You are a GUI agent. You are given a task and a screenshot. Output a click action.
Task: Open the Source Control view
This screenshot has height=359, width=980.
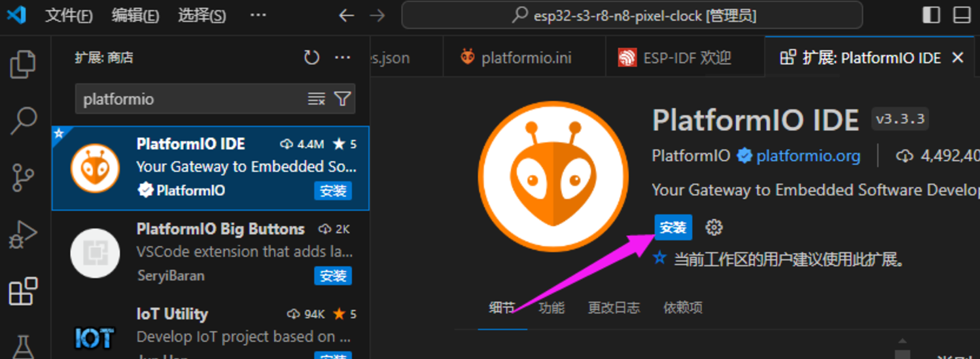23,178
